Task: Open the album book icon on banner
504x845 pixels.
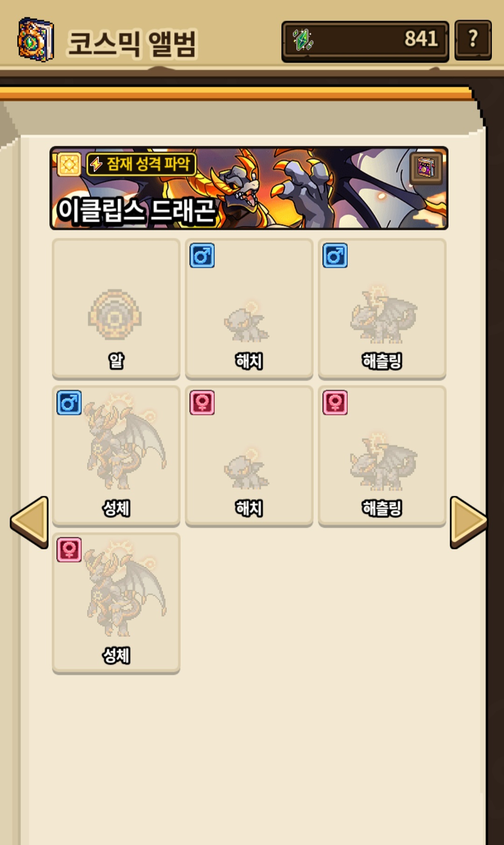Action: (x=426, y=168)
